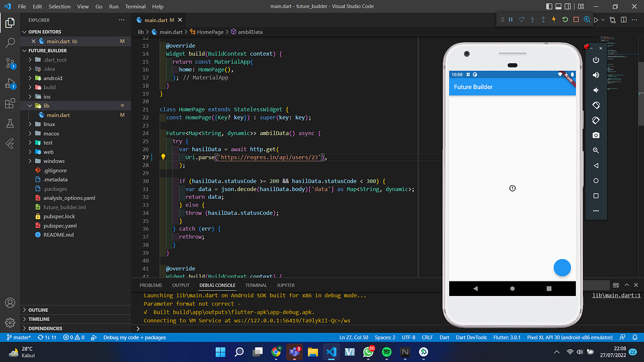Screen dimensions: 644x362
Task: Stop debugging with the red square icon
Action: (x=575, y=19)
